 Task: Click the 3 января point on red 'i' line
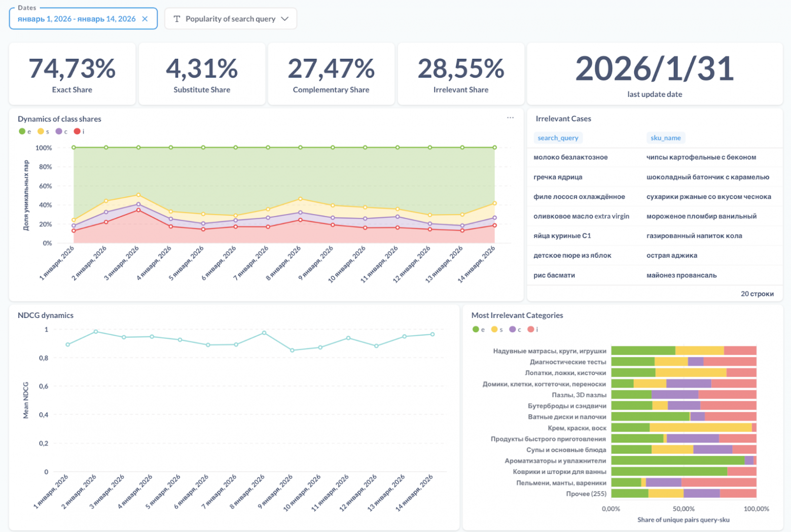click(x=138, y=210)
